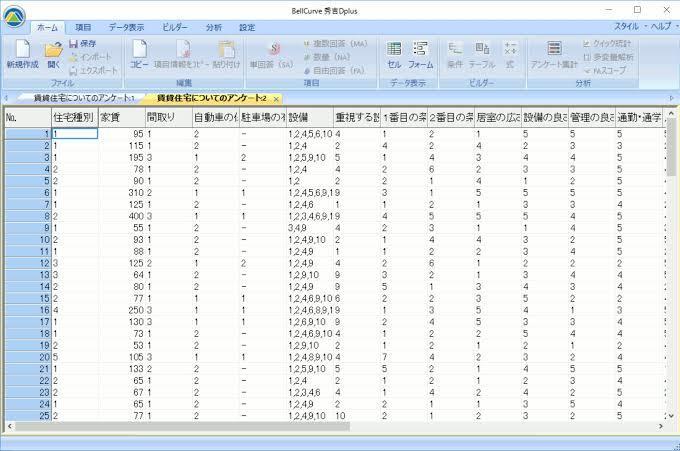The height and width of the screenshot is (451, 680).
Task: Run クイック統計 analysis
Action: click(x=607, y=43)
